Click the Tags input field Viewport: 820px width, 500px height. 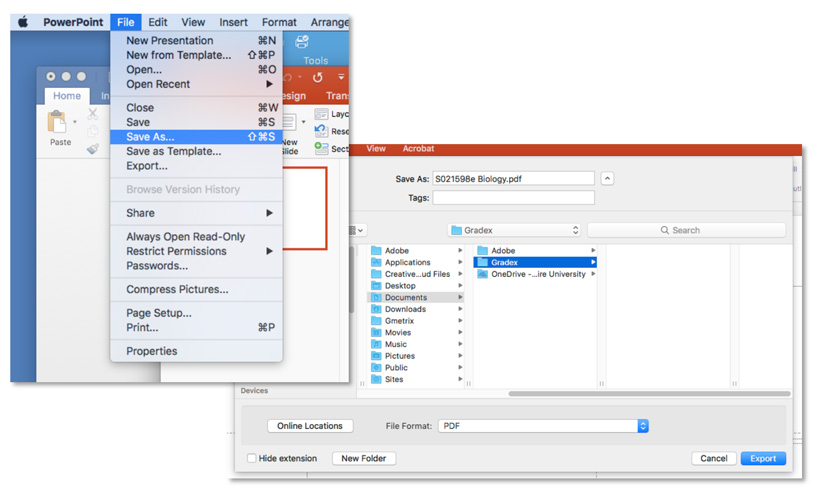513,198
